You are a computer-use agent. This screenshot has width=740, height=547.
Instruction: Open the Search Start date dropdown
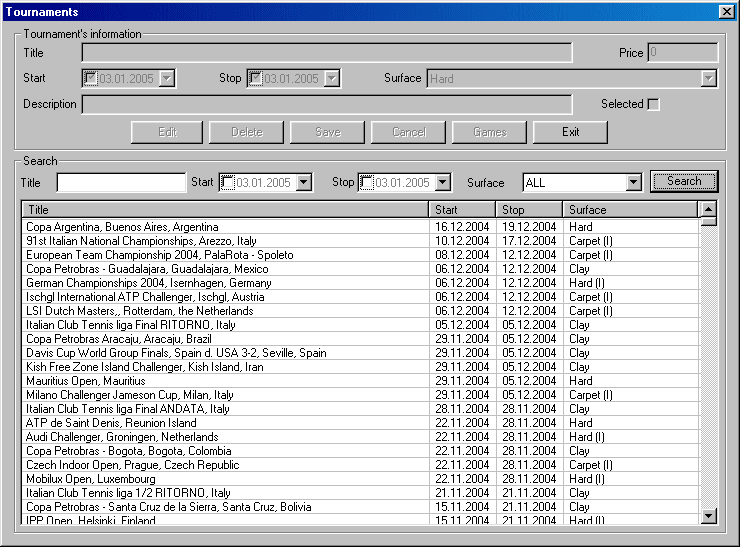click(x=304, y=183)
